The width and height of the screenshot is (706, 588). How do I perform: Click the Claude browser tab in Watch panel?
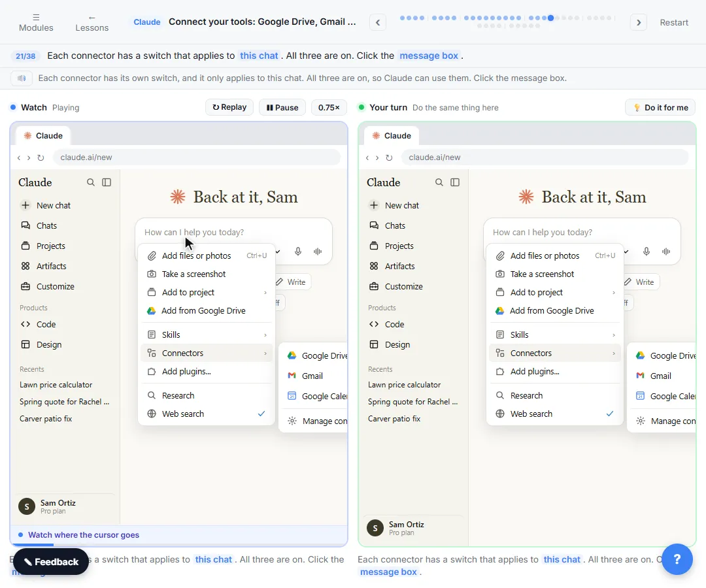43,135
